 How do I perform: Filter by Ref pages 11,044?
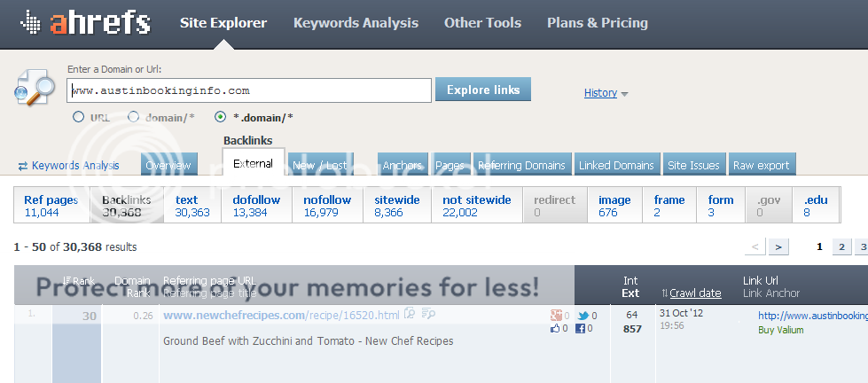(x=51, y=206)
